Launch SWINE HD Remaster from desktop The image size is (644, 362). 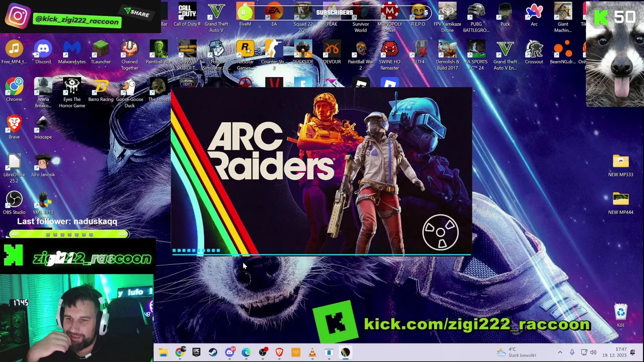click(390, 56)
